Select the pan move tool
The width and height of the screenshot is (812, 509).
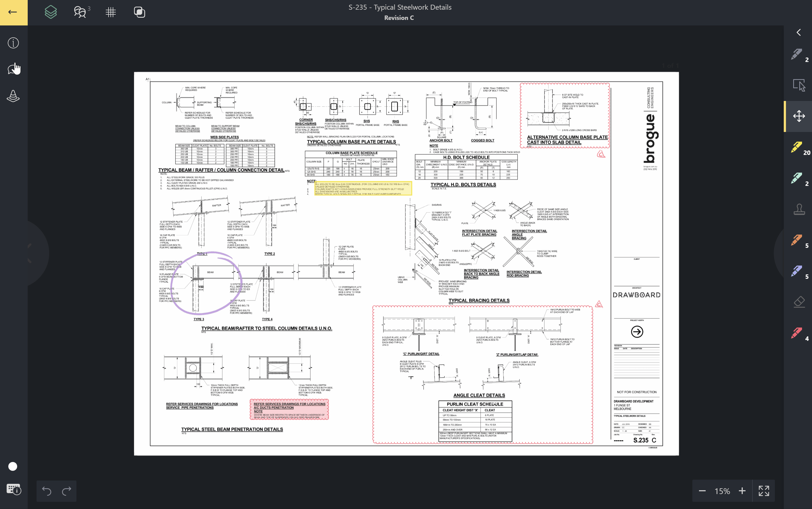coord(798,116)
